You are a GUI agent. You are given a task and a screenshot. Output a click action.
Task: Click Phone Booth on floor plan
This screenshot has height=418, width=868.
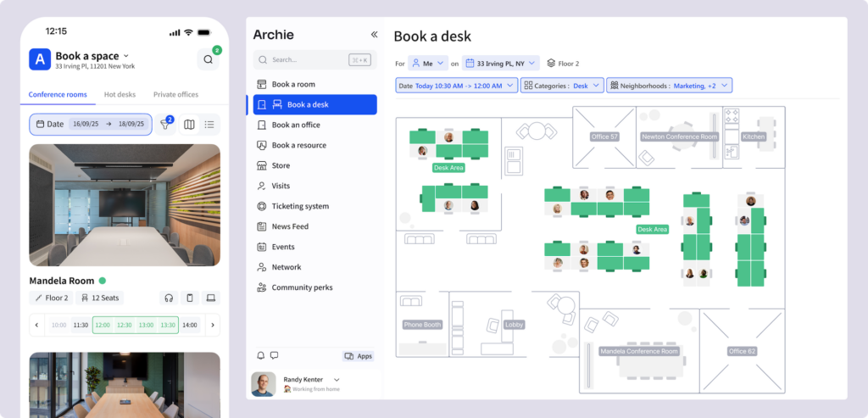(x=422, y=325)
